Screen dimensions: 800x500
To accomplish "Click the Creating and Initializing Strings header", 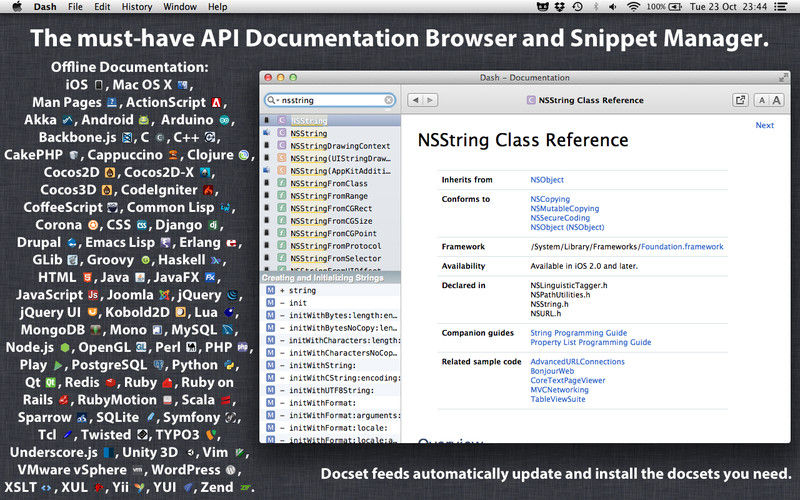I will point(330,278).
